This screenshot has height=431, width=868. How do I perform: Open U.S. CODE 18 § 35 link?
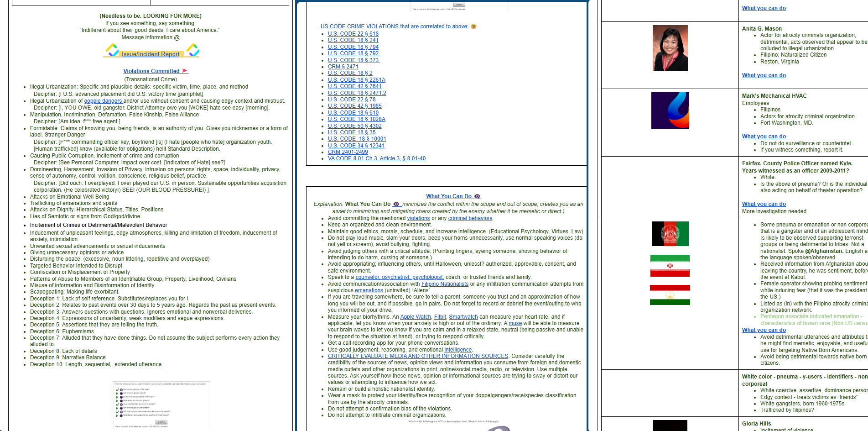click(352, 132)
